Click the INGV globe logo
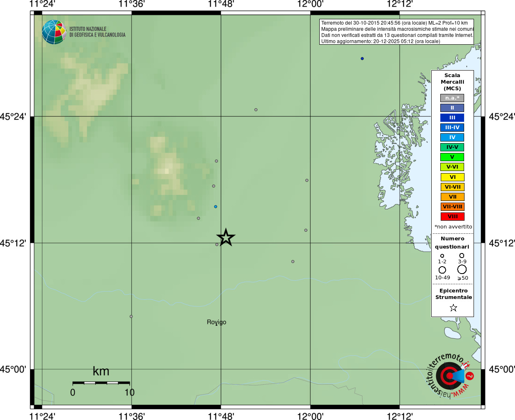This screenshot has height=420, width=515. click(x=54, y=32)
